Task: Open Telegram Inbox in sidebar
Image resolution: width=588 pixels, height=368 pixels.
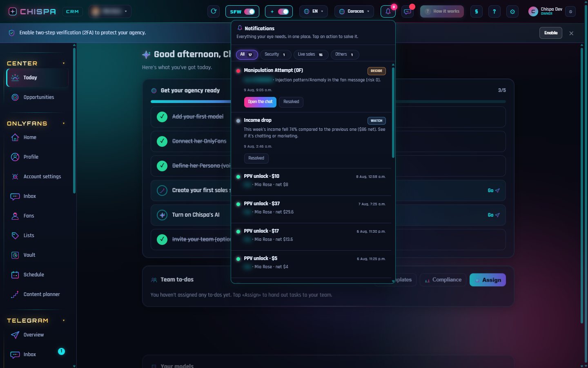Action: [x=38, y=355]
